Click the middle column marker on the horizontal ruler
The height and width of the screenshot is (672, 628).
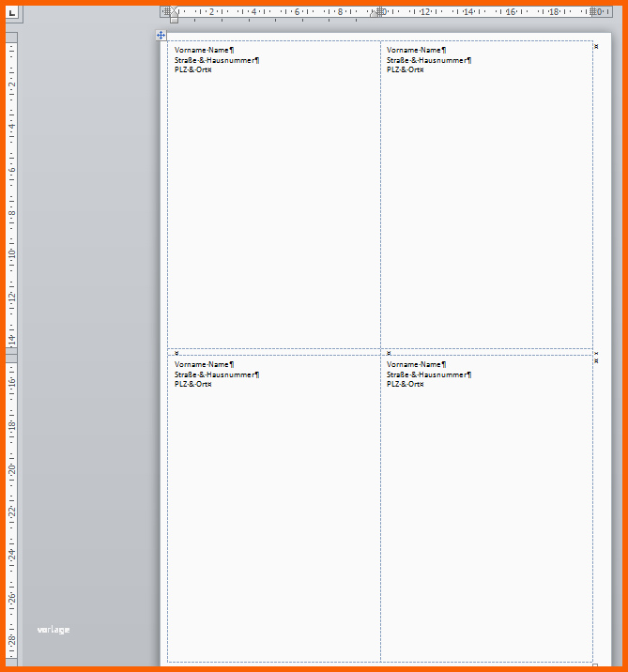pyautogui.click(x=381, y=11)
